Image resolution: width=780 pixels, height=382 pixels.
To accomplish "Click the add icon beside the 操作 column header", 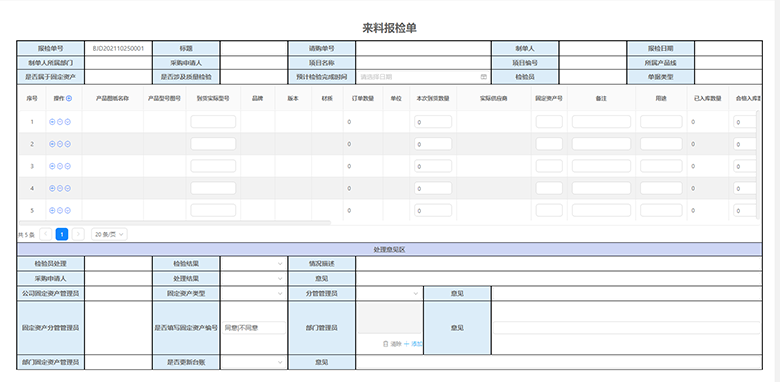I will coord(69,98).
